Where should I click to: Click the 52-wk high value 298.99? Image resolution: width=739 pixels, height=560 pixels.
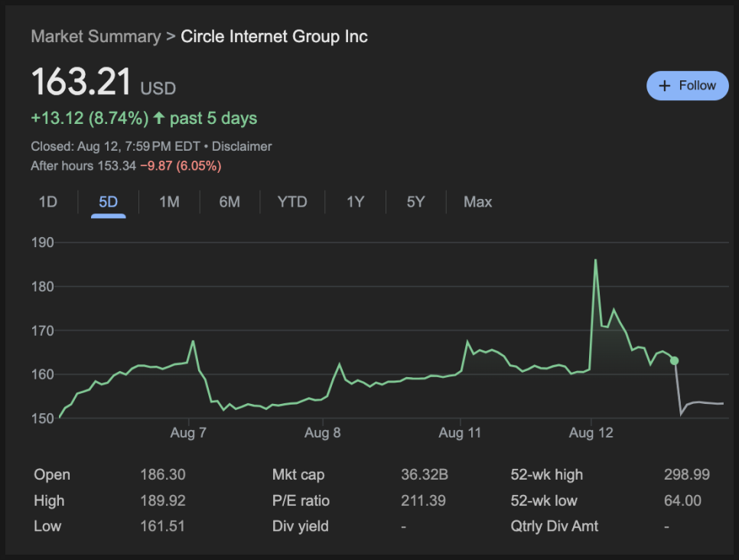point(687,474)
